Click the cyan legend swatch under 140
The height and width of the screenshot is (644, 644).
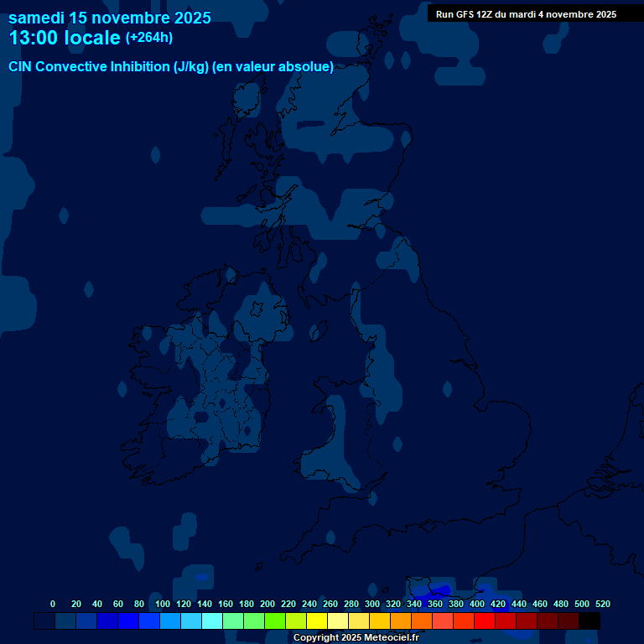point(212,621)
